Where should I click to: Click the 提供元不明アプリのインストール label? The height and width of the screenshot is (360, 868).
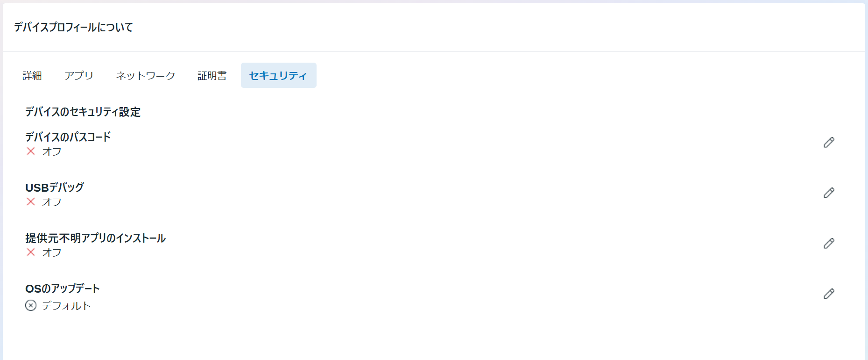(95, 238)
